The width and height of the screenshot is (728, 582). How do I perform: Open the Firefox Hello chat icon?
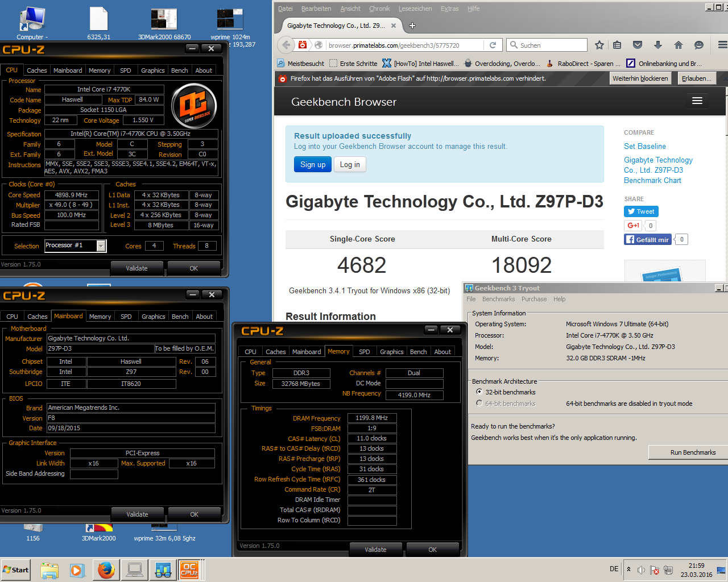coord(698,45)
